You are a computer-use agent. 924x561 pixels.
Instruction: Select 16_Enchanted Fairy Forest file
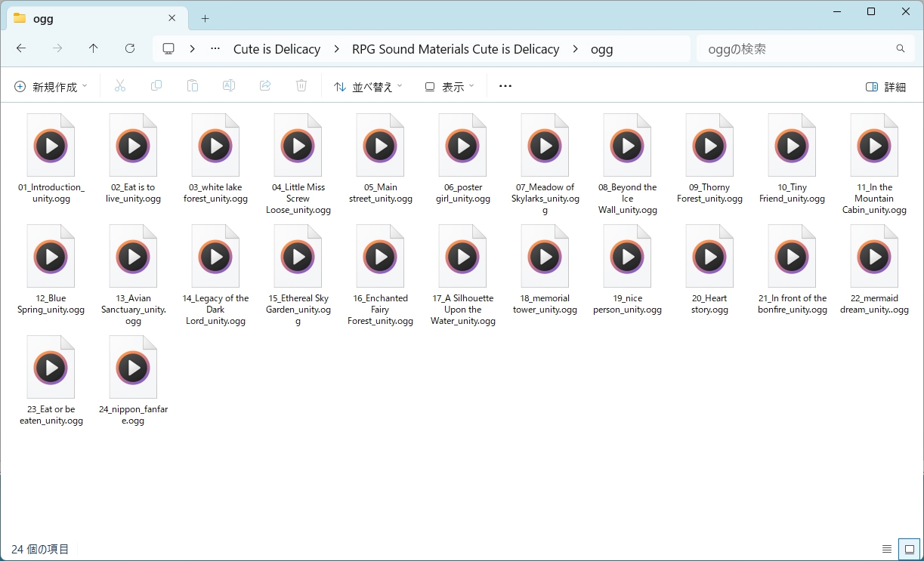[x=381, y=275]
